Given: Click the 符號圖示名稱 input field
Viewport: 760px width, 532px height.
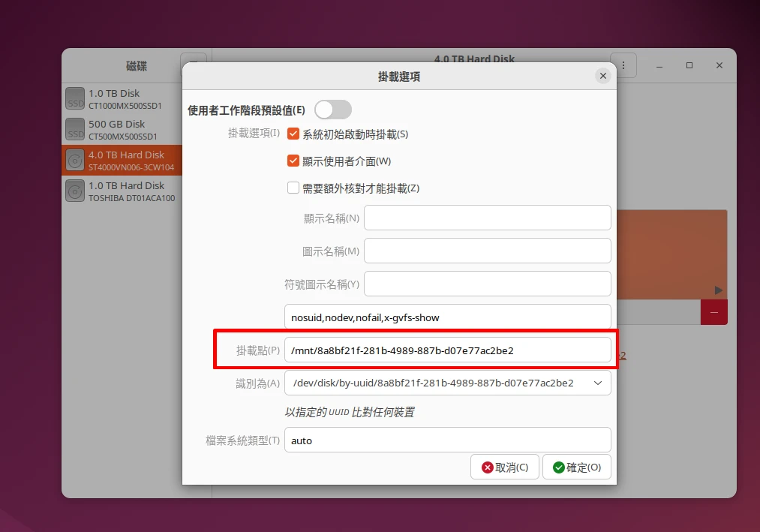Looking at the screenshot, I should click(x=487, y=284).
